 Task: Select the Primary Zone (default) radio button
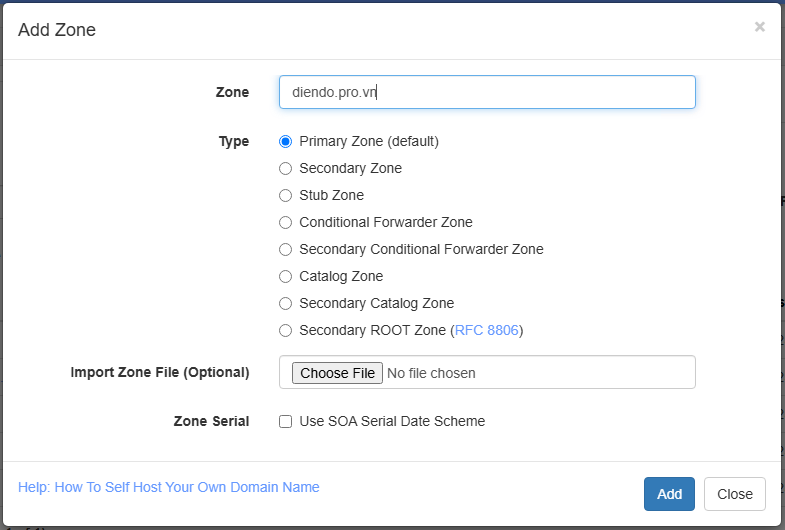point(286,142)
